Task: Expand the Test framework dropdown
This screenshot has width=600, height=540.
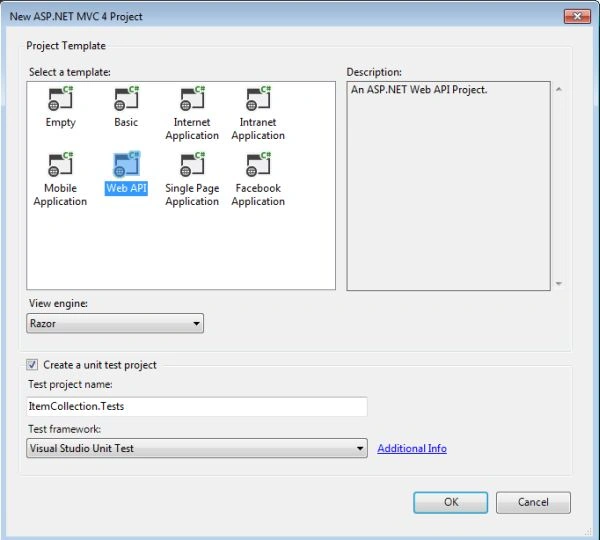Action: click(197, 448)
